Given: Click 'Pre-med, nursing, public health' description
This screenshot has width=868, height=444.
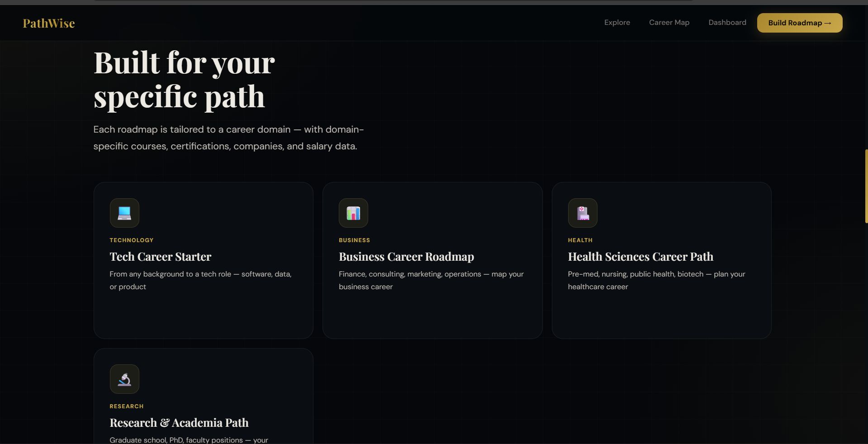Looking at the screenshot, I should click(656, 280).
